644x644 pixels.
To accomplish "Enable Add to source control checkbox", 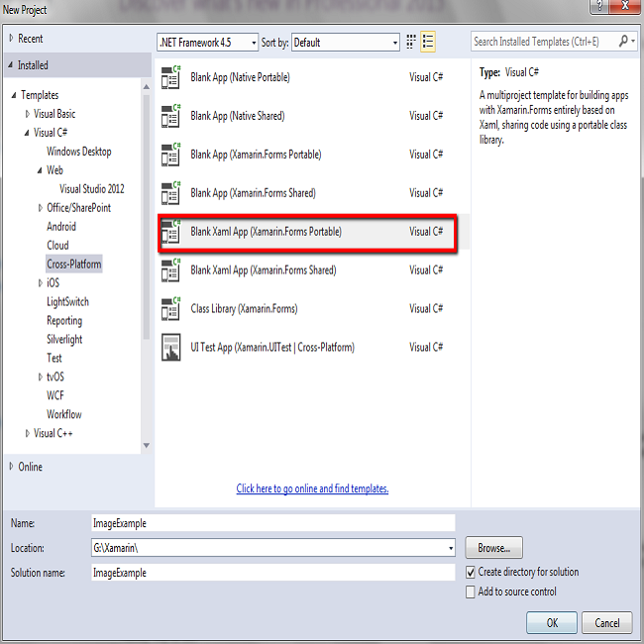I will pos(471,591).
